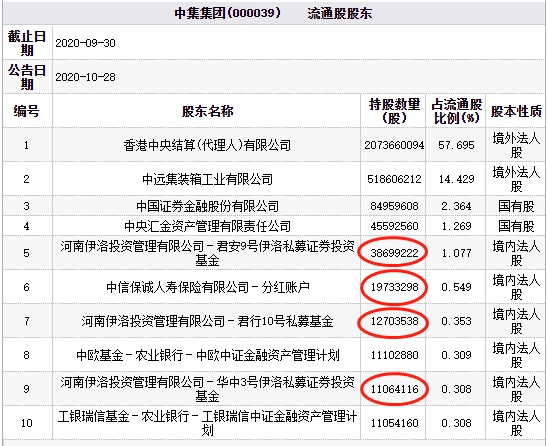Image resolution: width=548 pixels, height=446 pixels.
Task: Click the share count 45592560
Action: point(394,226)
